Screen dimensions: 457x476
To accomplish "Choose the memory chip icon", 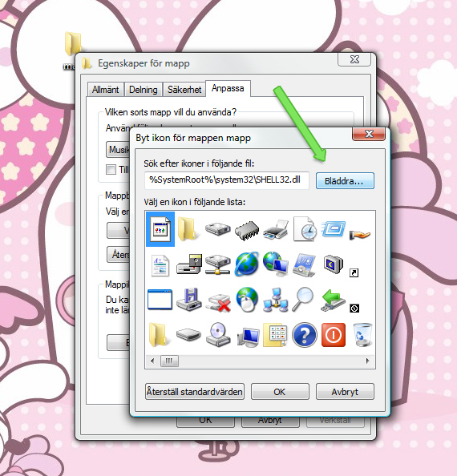I will 247,230.
